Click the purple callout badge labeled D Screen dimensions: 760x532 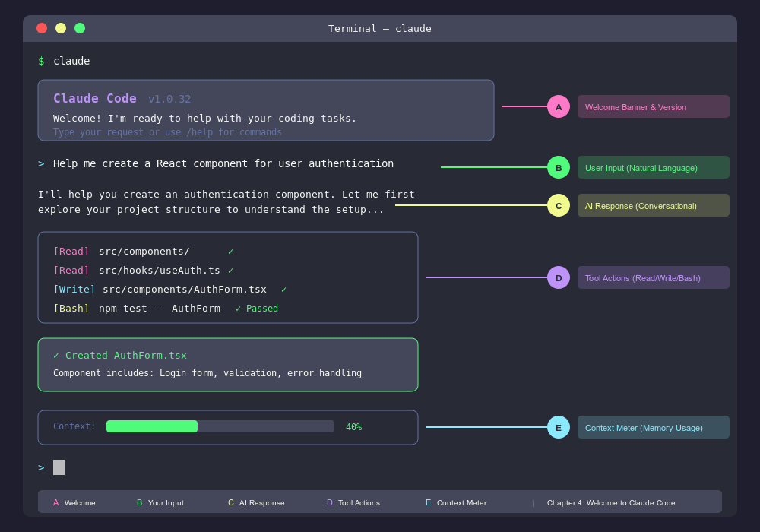[x=559, y=277]
